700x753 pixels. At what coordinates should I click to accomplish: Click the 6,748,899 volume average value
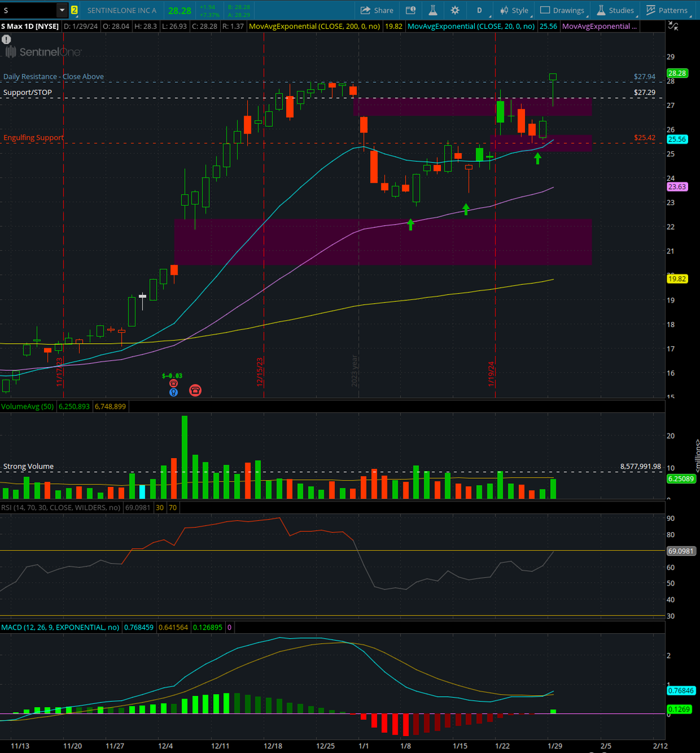(x=110, y=407)
